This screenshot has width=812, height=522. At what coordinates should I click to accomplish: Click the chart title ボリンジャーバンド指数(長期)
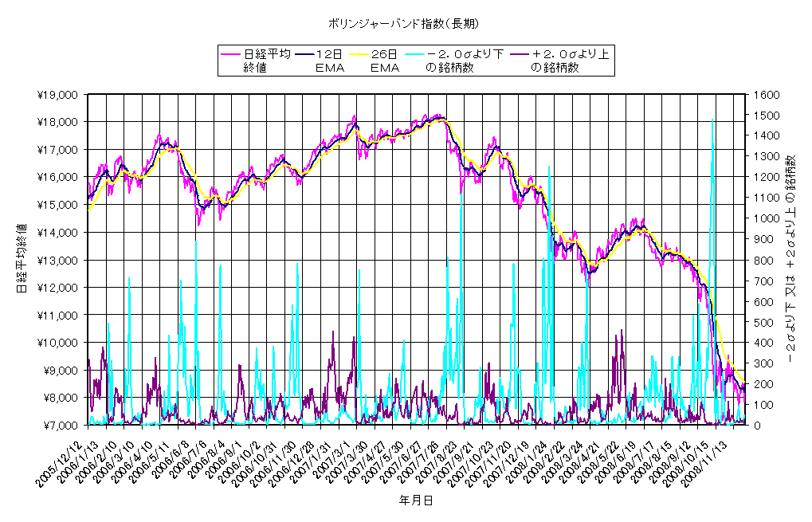click(x=403, y=23)
